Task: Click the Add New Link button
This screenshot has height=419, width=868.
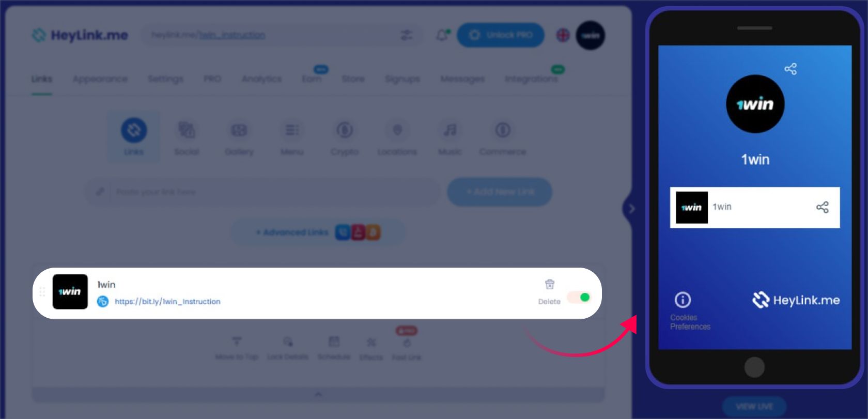Action: coord(500,192)
